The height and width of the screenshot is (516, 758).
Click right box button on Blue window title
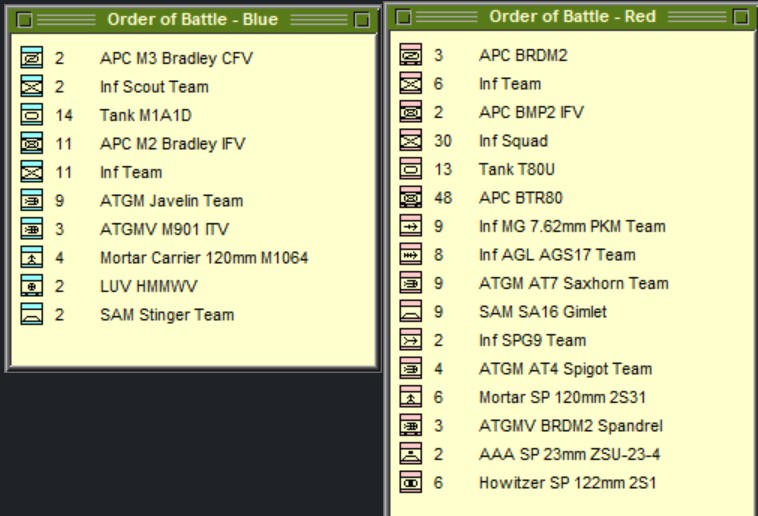click(x=362, y=20)
